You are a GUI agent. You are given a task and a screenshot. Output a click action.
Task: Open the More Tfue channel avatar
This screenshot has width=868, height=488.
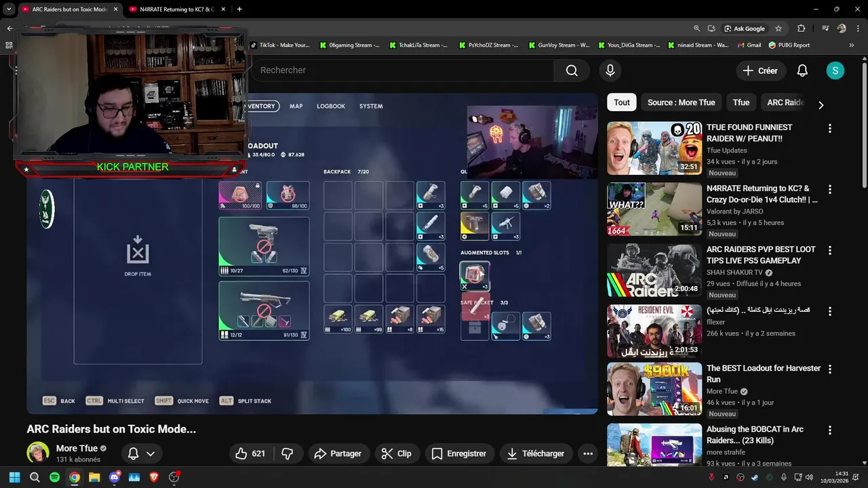click(x=38, y=453)
